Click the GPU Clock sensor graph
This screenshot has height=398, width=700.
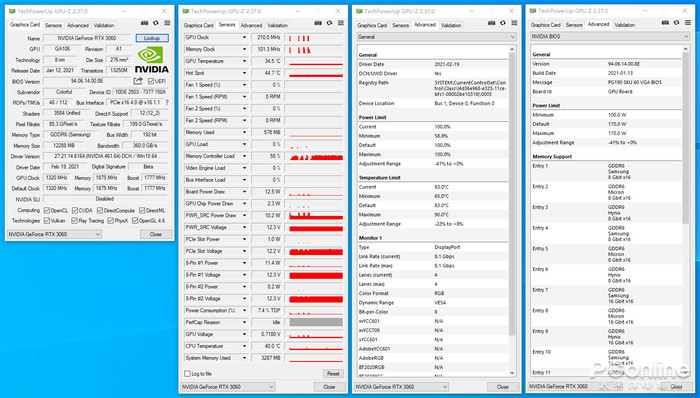click(x=314, y=37)
